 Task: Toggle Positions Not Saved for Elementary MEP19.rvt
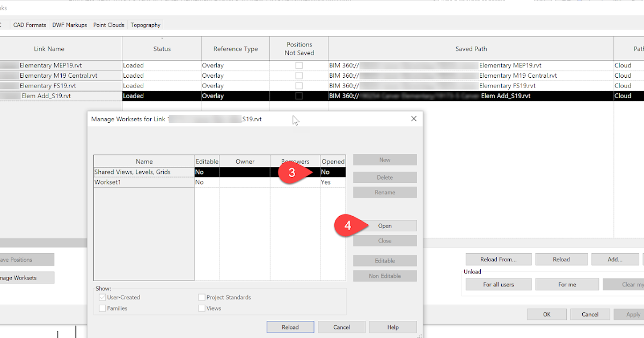click(x=298, y=65)
